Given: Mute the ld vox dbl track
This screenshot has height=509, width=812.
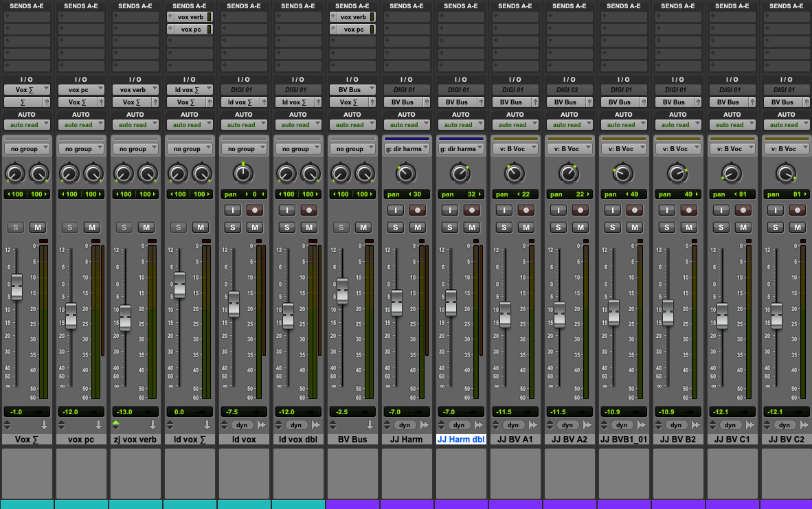Looking at the screenshot, I should (308, 227).
